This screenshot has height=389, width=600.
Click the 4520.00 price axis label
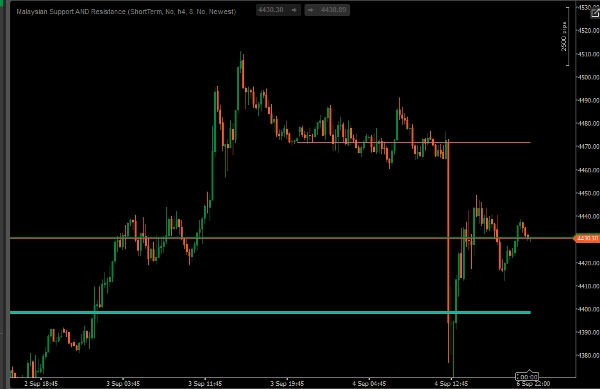589,31
